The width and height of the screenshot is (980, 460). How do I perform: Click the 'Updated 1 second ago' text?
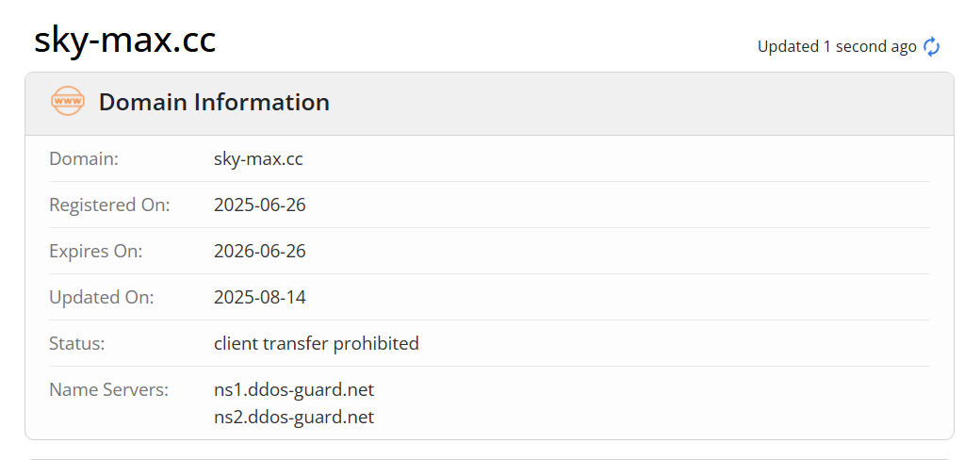(837, 47)
